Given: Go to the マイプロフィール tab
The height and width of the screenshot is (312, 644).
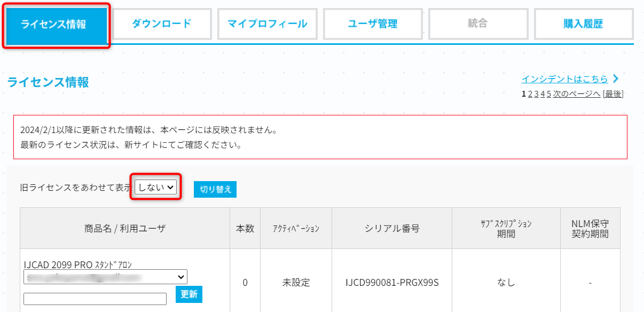Looking at the screenshot, I should point(266,24).
